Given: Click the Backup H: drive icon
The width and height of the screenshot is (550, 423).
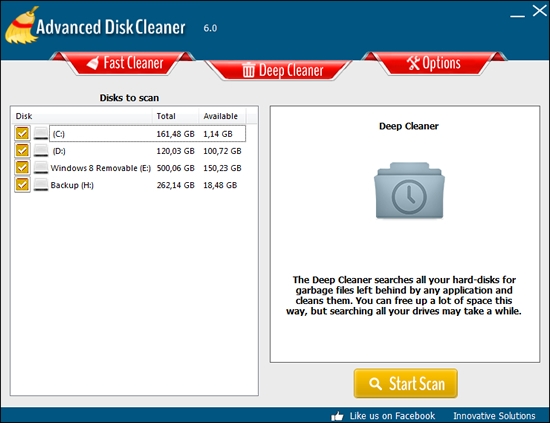Looking at the screenshot, I should click(x=41, y=185).
